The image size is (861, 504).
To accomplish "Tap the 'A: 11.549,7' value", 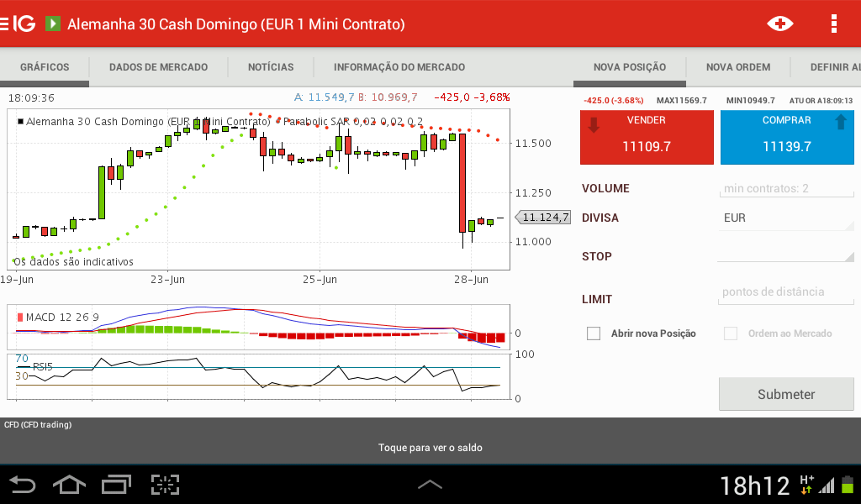I will pos(324,97).
